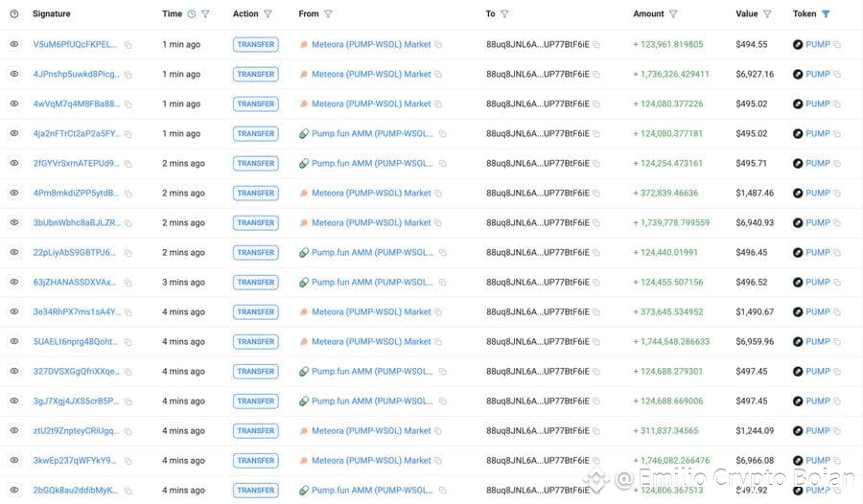Click PUMP token logo in 3gJ7Xgj4JXS5crB5P row
Viewport: 863px width, 504px height.
(798, 401)
